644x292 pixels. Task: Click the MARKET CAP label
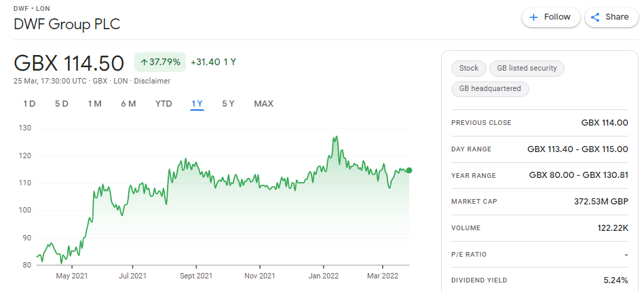474,202
